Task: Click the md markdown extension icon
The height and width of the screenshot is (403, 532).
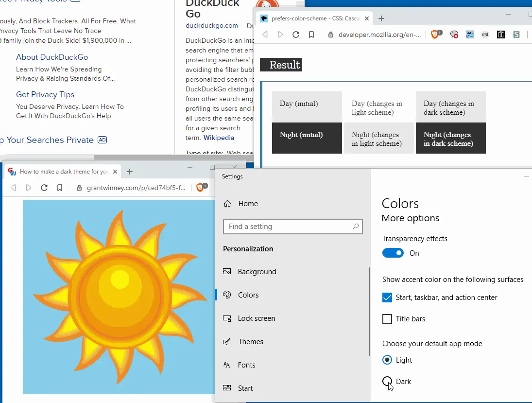Action: click(x=485, y=35)
